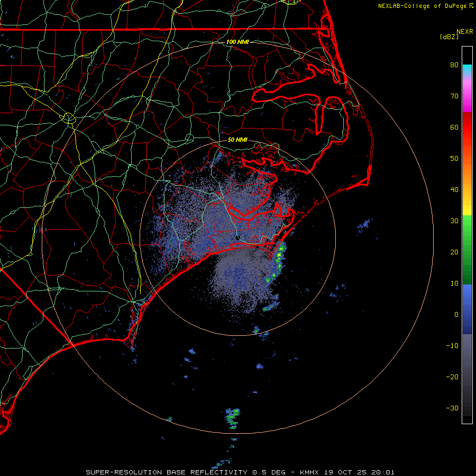The image size is (476, 476).
Task: Click the 20 value on the dBZ scale
Action: coord(454,252)
